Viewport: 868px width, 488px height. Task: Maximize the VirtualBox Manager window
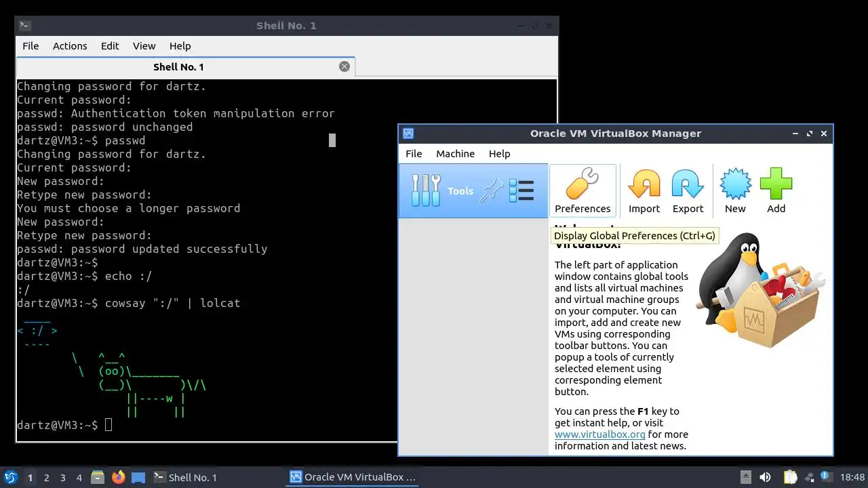pos(810,134)
